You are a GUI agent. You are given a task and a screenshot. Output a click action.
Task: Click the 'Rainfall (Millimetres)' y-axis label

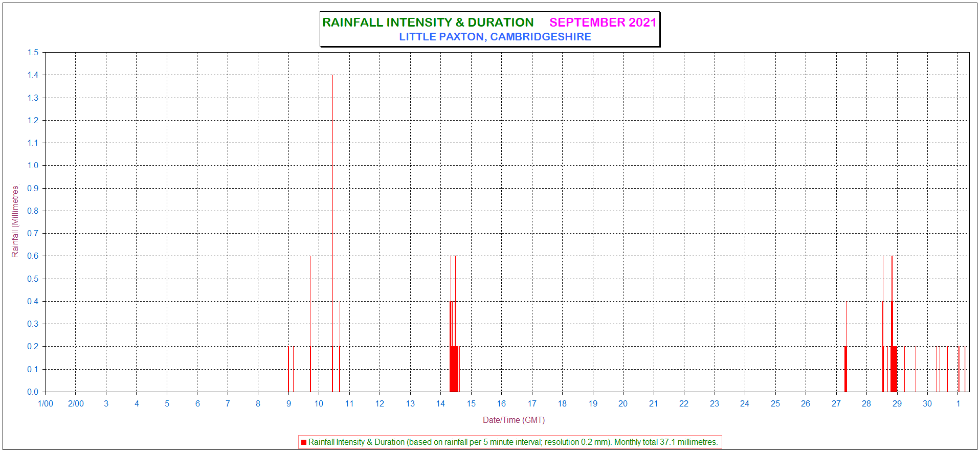(15, 221)
